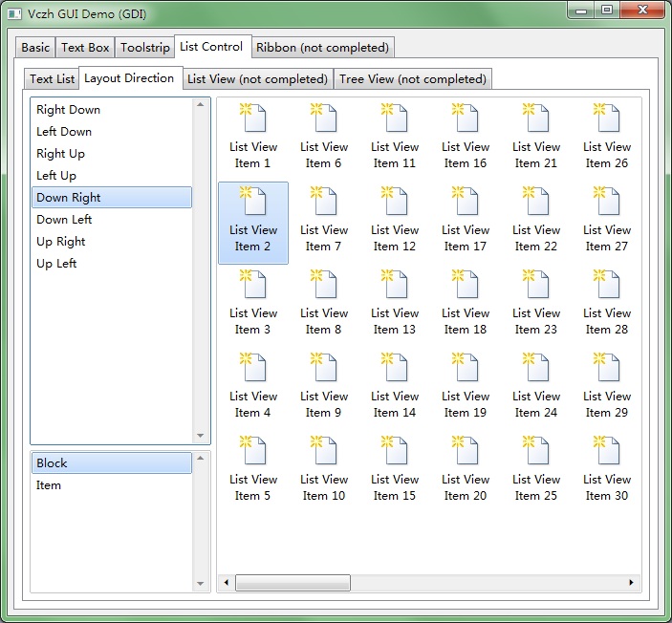Choose Left Down layout direction
The width and height of the screenshot is (672, 623).
[x=112, y=132]
